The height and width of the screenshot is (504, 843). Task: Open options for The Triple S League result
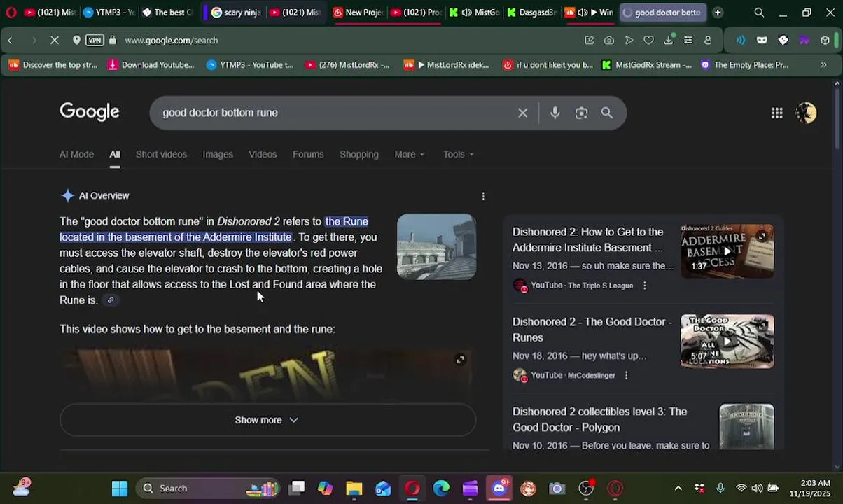coord(644,286)
